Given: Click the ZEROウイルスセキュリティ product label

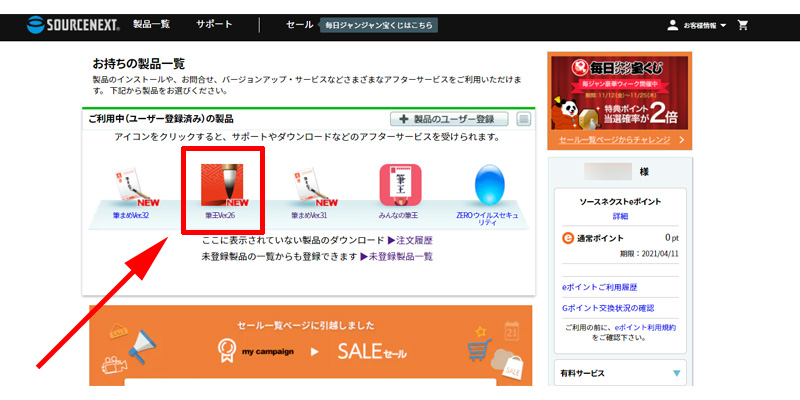Looking at the screenshot, I should (487, 219).
